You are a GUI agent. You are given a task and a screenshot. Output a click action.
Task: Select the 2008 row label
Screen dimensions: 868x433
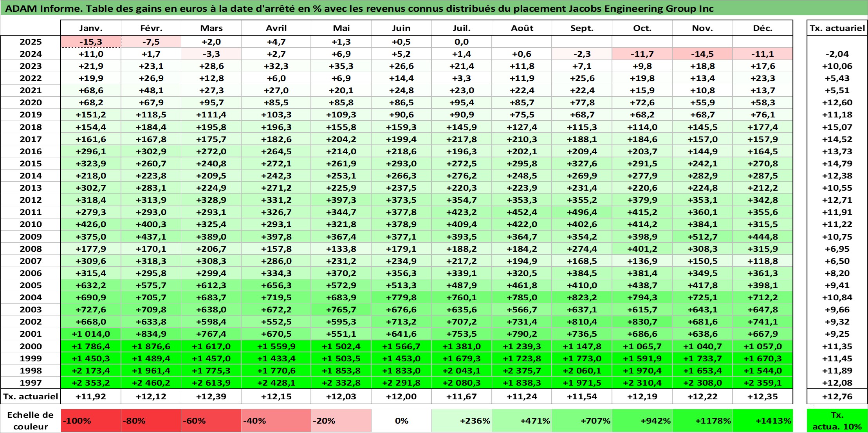[x=31, y=249]
